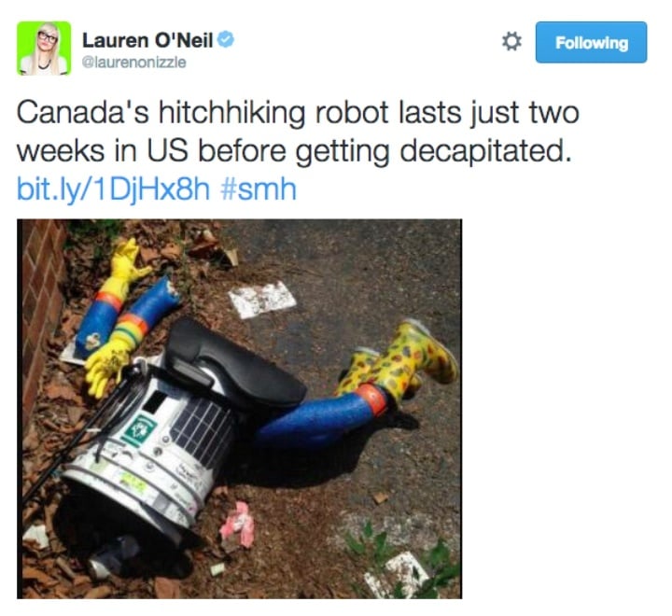
Task: Select the #smh hashtag
Action: [259, 189]
